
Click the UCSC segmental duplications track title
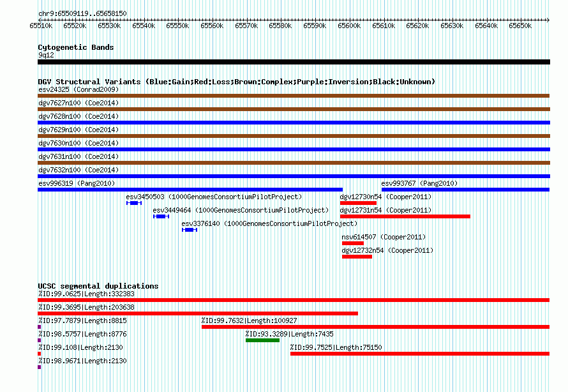click(x=98, y=286)
